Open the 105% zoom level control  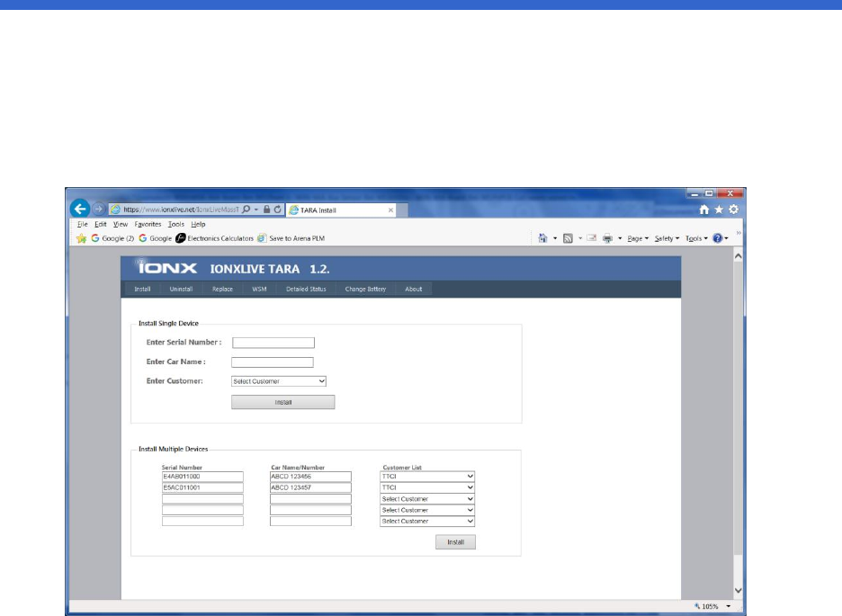point(712,606)
